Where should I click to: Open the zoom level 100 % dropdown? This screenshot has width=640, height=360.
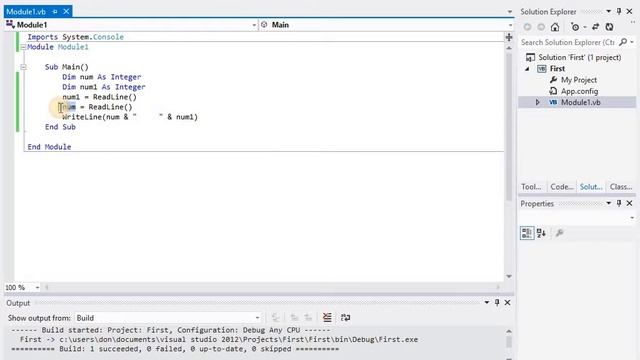pyautogui.click(x=37, y=287)
